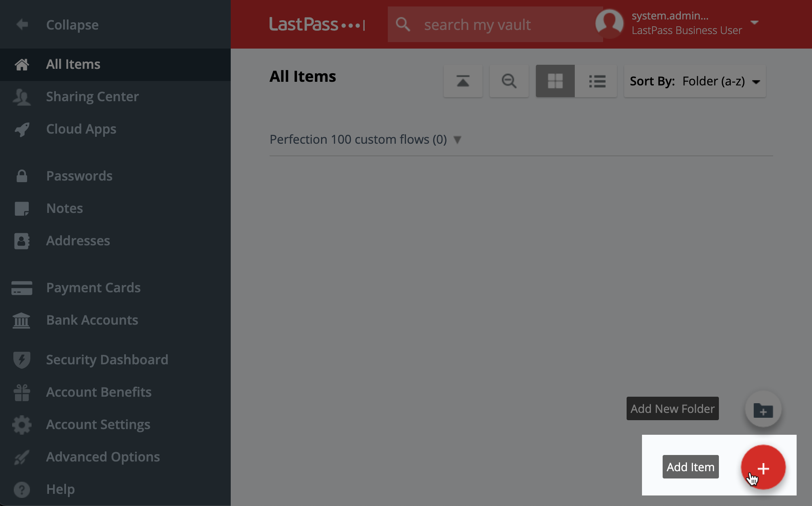Go to Passwords

click(115, 176)
